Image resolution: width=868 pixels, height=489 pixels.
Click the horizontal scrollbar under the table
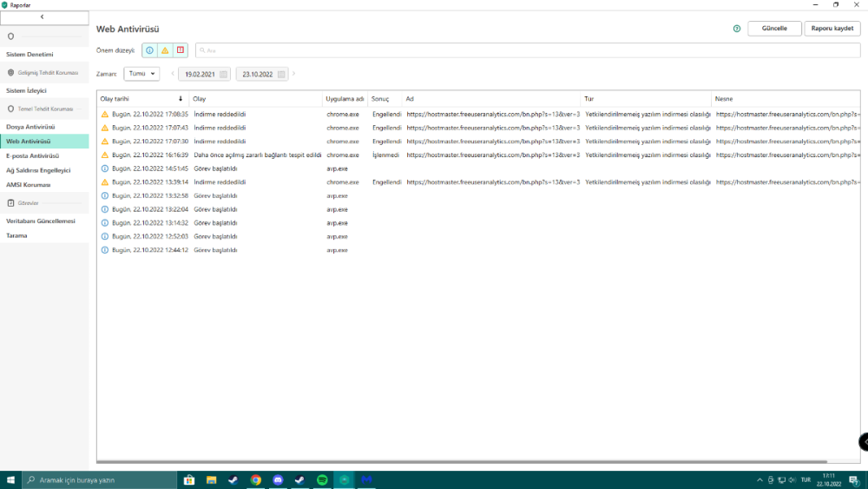[462, 461]
